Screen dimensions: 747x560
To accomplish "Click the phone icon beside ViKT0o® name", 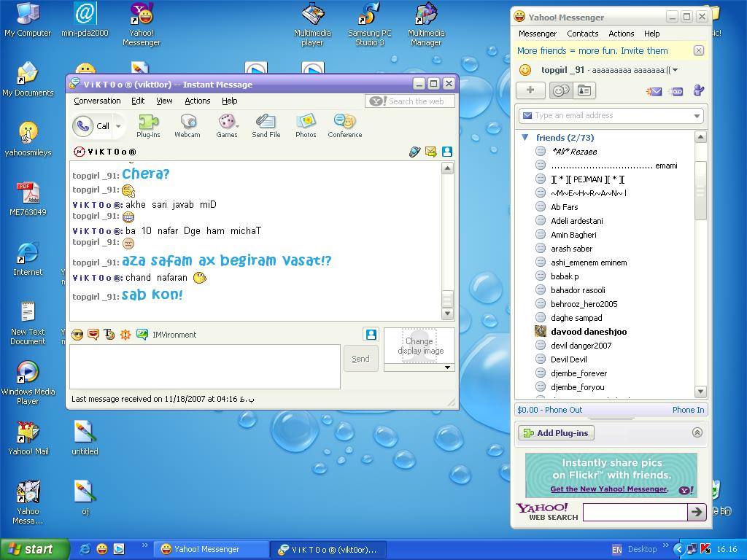I will (414, 152).
